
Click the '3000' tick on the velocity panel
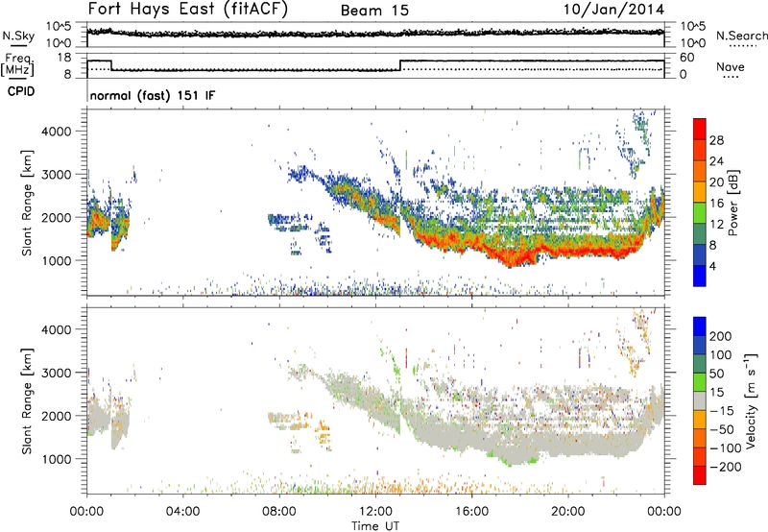click(x=57, y=373)
